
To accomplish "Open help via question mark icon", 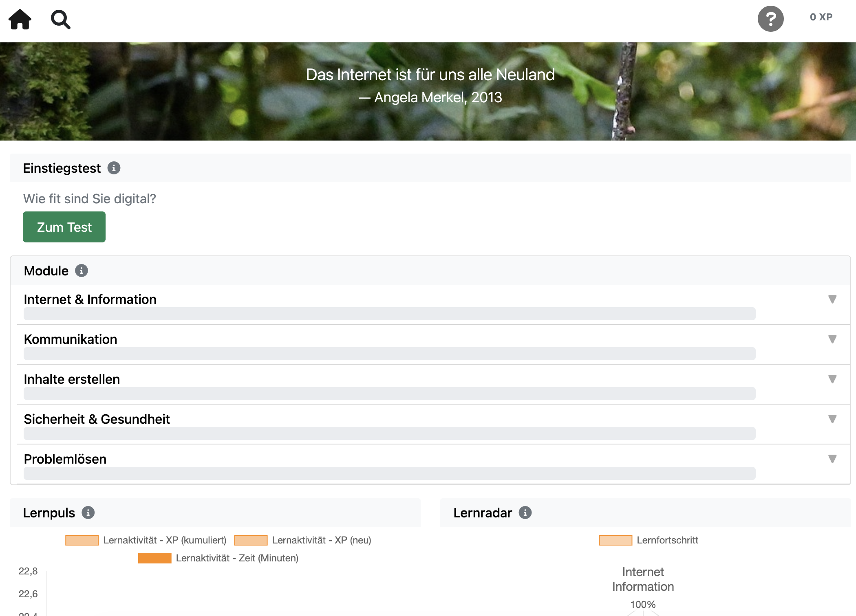I will click(770, 19).
